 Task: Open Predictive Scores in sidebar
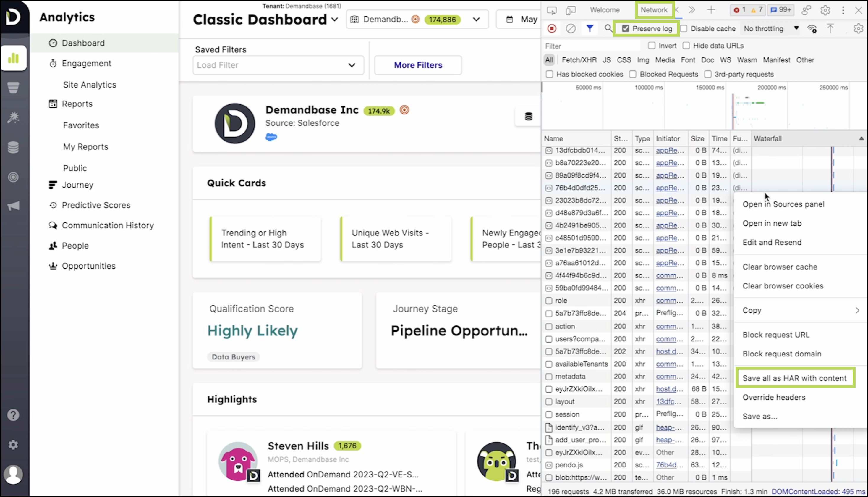96,205
